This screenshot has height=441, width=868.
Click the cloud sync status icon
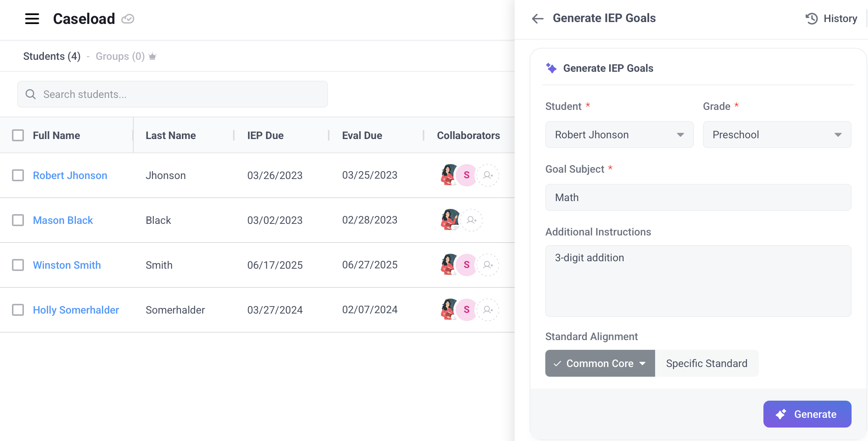128,19
